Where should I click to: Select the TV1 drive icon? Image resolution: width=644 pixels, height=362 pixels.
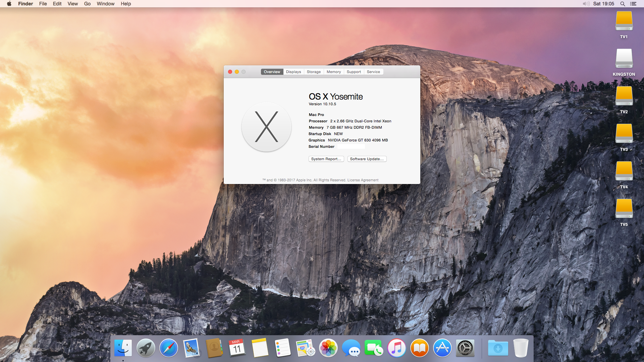click(624, 21)
